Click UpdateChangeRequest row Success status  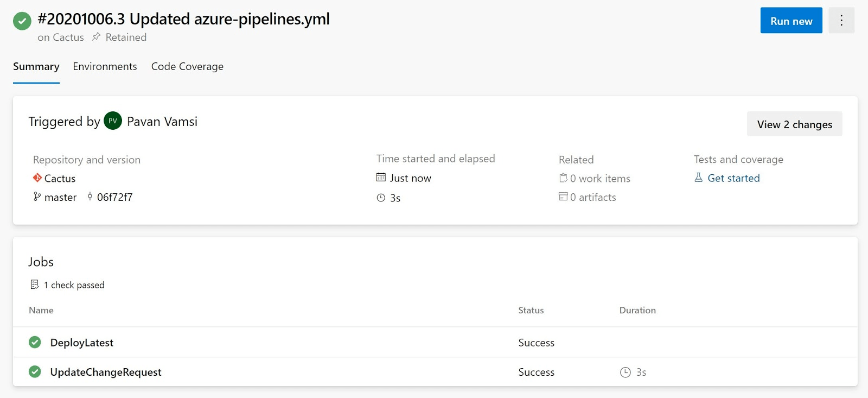point(536,372)
